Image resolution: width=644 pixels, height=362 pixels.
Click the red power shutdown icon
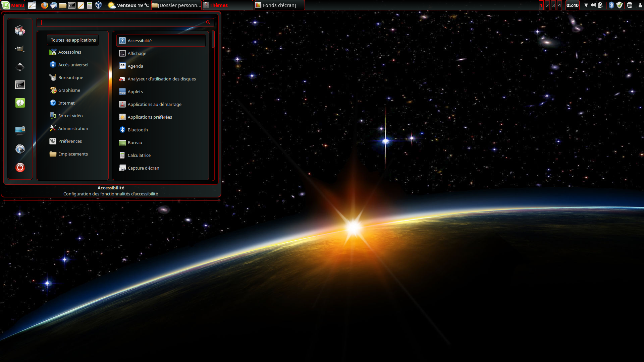tap(20, 167)
